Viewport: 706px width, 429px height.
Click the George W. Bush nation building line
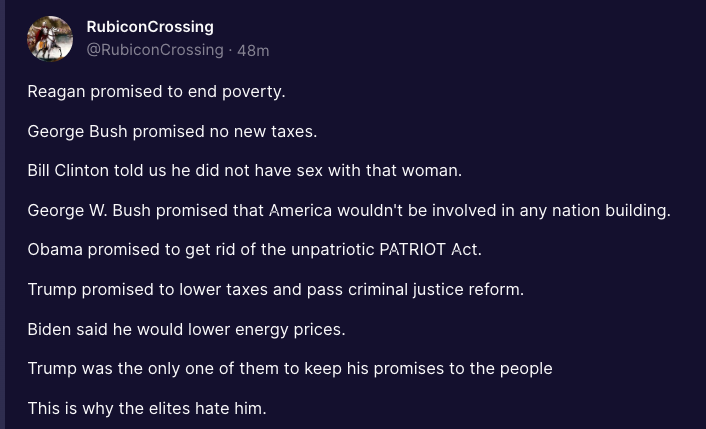349,210
